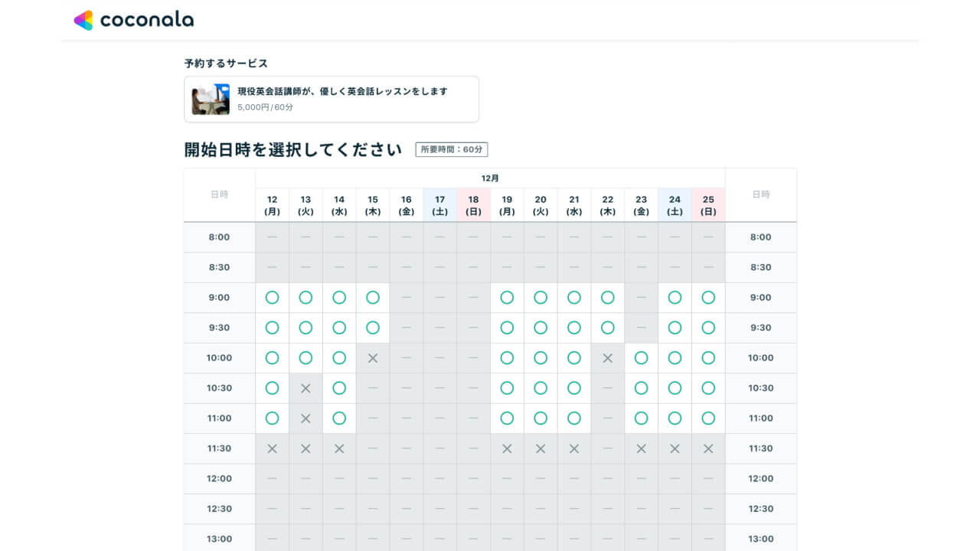Click the Saturday 17 date column header
Viewport: 980px width, 551px height.
tap(440, 205)
